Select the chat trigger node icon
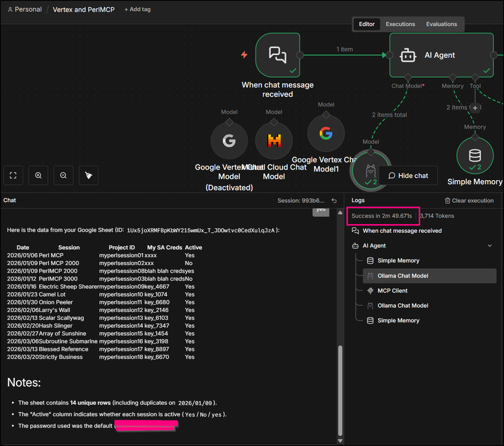The image size is (504, 446). pos(278,55)
